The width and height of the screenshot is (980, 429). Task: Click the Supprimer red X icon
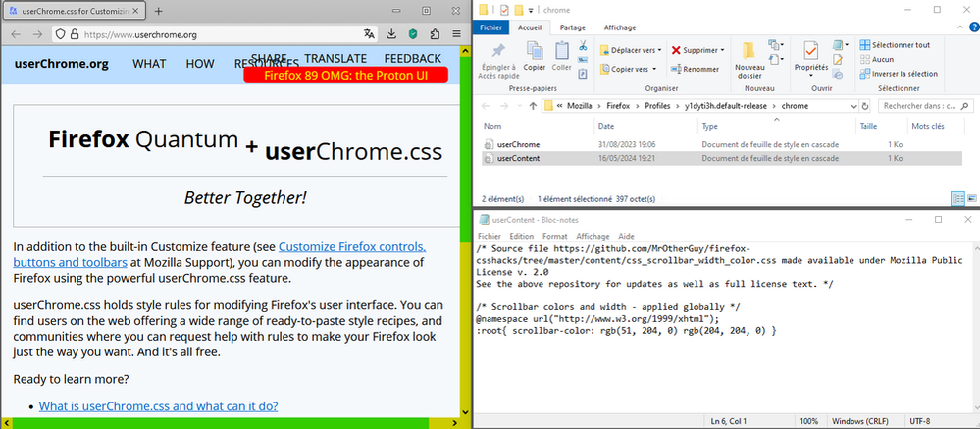677,49
